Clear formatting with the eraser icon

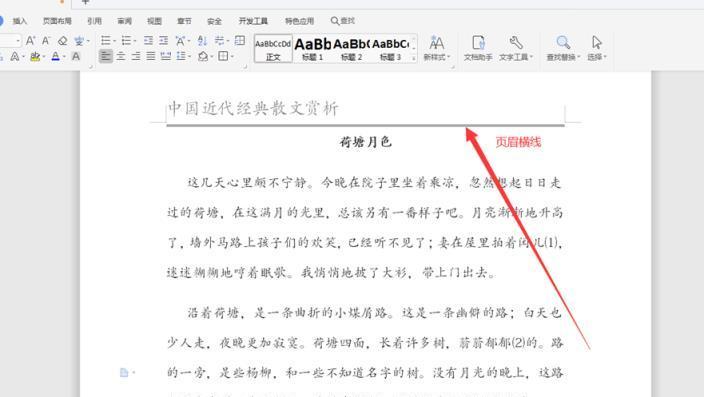(x=62, y=41)
